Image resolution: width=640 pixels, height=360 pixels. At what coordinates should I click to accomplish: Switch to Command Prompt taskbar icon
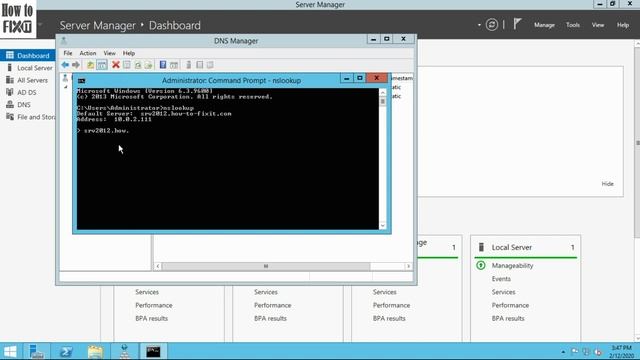153,351
